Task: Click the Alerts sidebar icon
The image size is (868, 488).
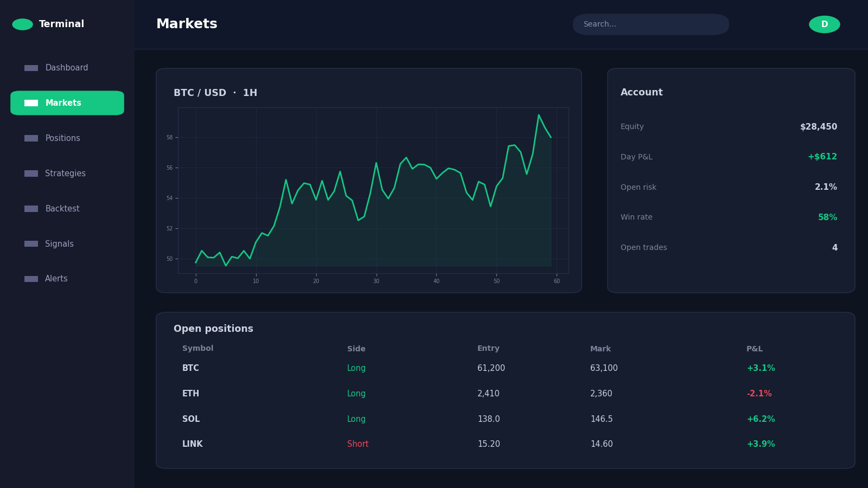Action: (x=31, y=279)
